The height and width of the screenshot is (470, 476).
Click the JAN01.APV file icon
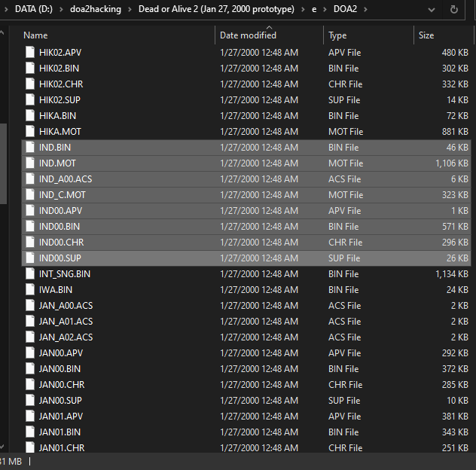pos(29,417)
